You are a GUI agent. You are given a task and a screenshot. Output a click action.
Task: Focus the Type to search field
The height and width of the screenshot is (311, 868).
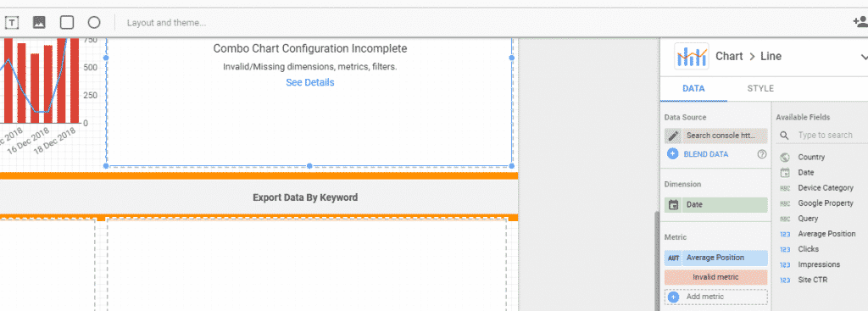coord(825,135)
